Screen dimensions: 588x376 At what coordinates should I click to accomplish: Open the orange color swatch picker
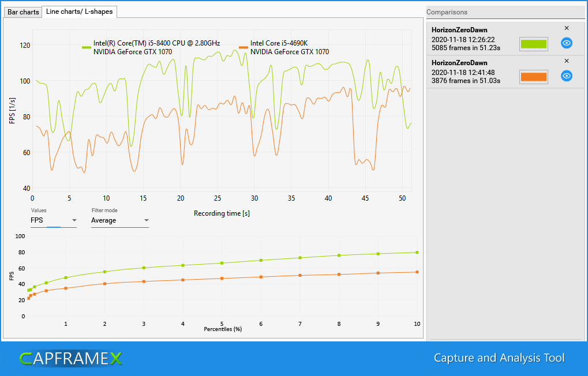click(x=534, y=77)
